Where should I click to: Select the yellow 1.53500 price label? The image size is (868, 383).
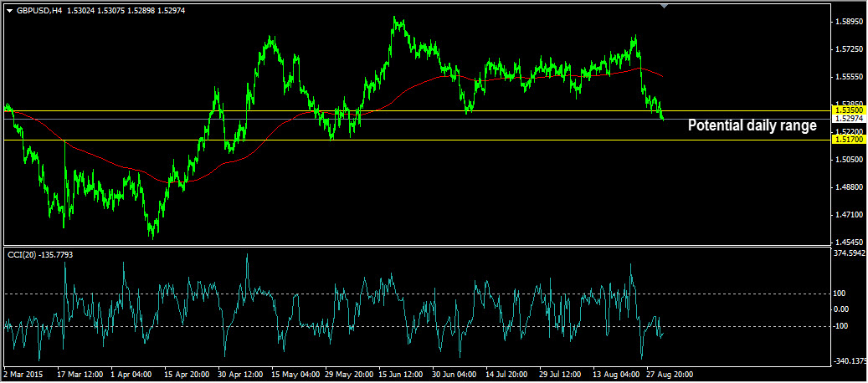[849, 110]
